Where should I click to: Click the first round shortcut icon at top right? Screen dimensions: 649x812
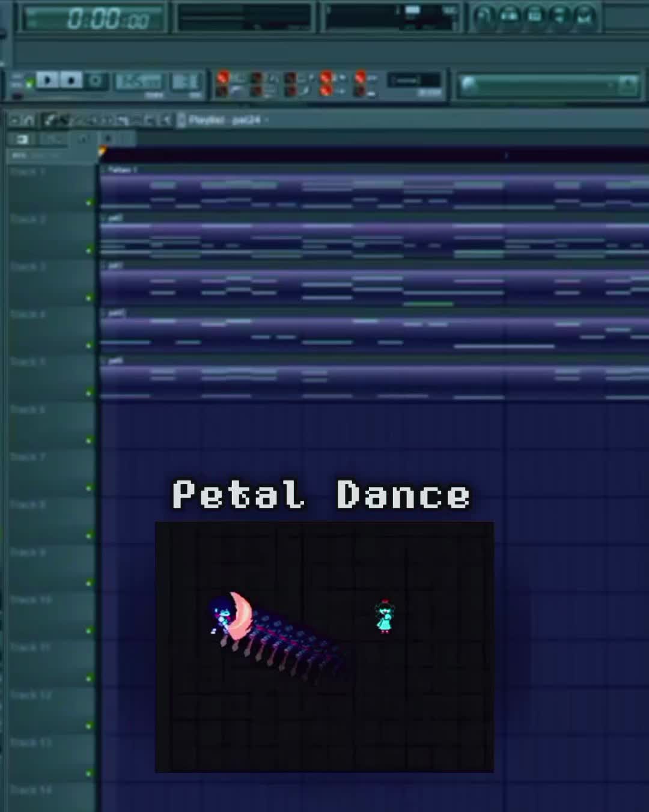[484, 17]
